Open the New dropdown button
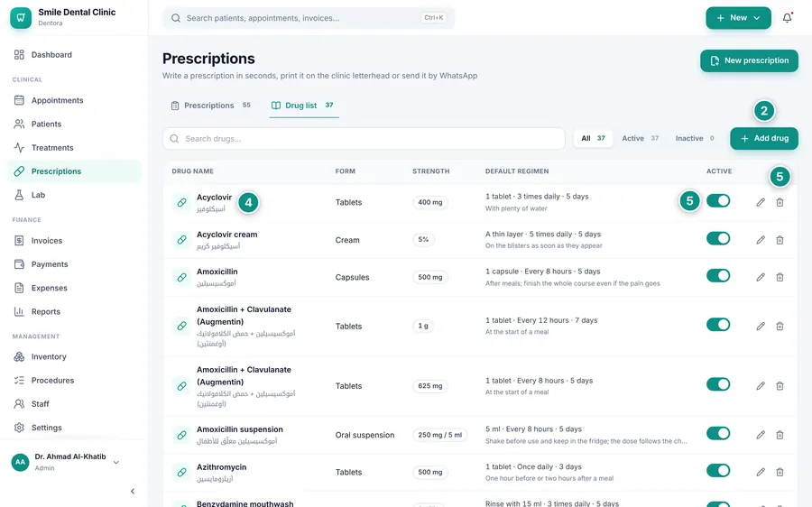Viewport: 812px width, 507px height. (738, 18)
